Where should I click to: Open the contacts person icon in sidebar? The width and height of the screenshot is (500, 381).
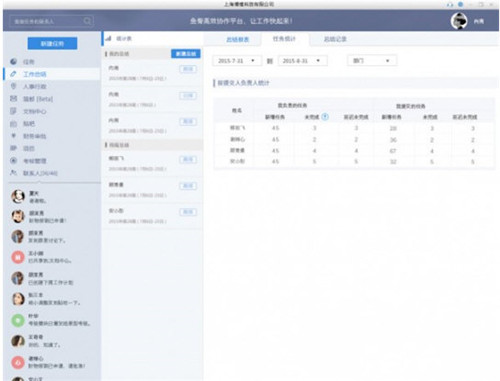[x=13, y=173]
